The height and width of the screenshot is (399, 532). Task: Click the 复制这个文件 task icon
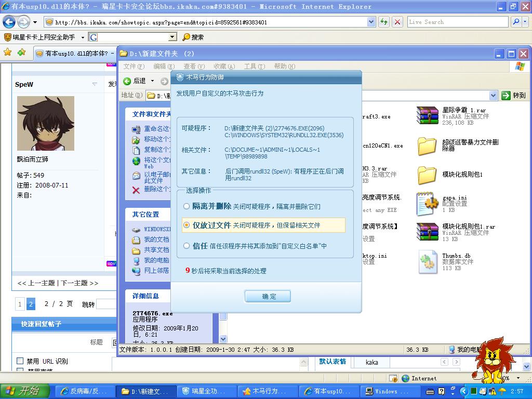click(136, 150)
